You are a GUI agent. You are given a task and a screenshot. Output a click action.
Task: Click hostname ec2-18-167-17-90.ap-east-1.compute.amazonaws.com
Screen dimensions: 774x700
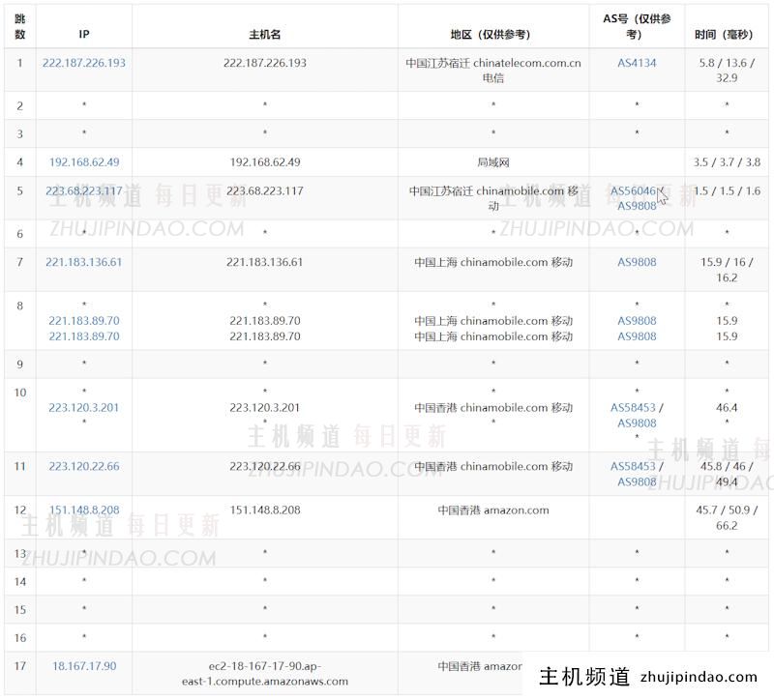click(x=264, y=673)
